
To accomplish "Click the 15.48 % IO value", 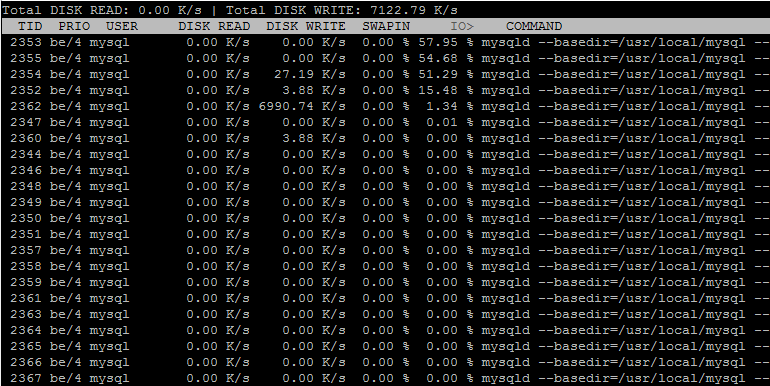I will click(x=446, y=90).
